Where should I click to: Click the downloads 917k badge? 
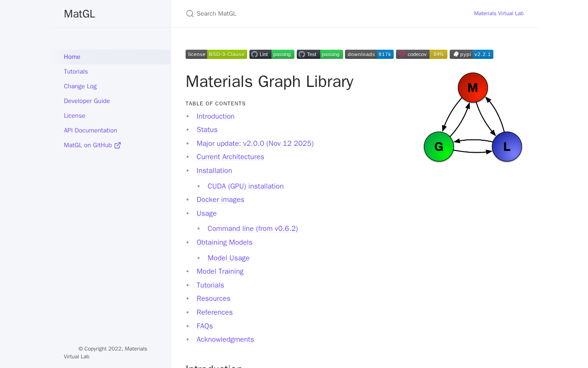pyautogui.click(x=369, y=54)
